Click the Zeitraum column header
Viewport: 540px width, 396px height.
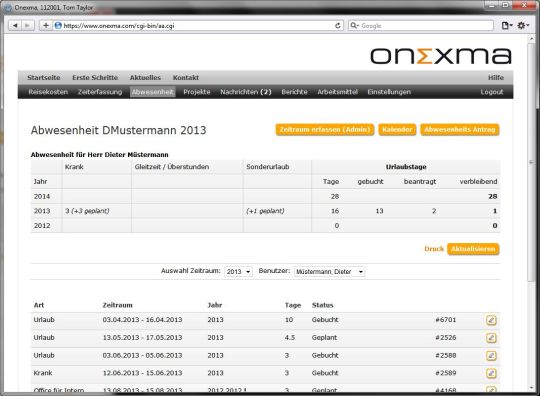click(117, 305)
